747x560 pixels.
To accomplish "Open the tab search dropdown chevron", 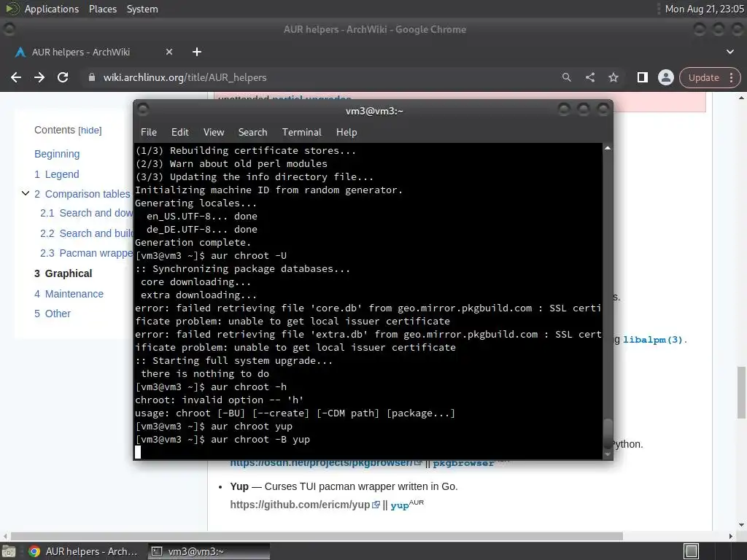I will point(729,52).
